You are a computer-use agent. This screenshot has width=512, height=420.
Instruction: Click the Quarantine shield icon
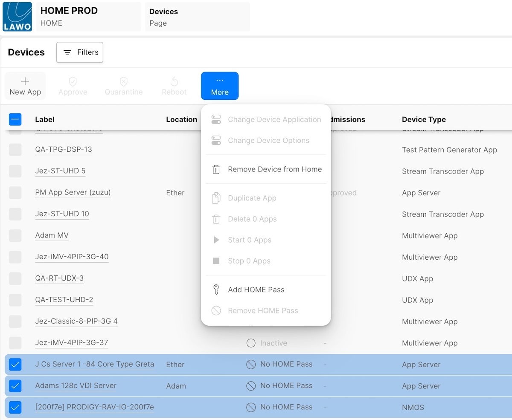coord(124,81)
